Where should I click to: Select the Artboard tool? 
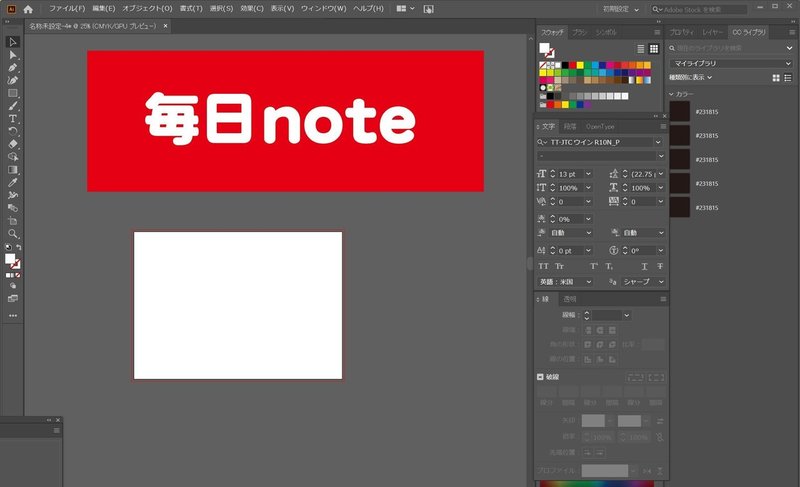click(13, 221)
